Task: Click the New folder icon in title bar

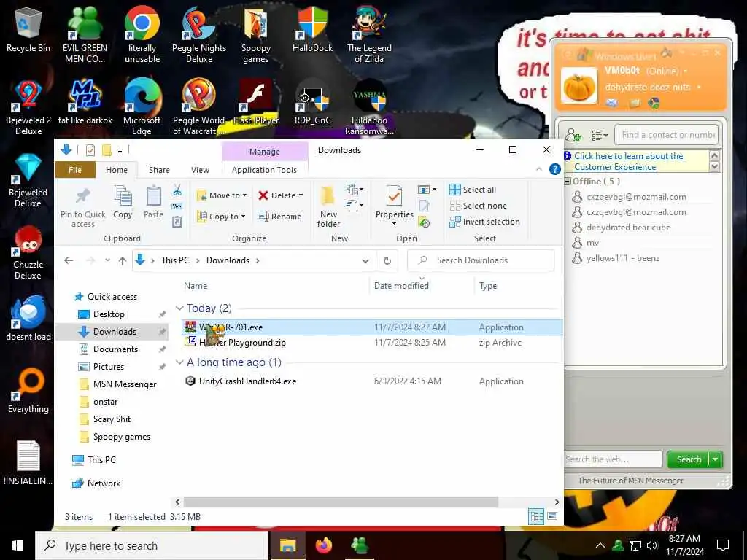Action: coord(107,150)
